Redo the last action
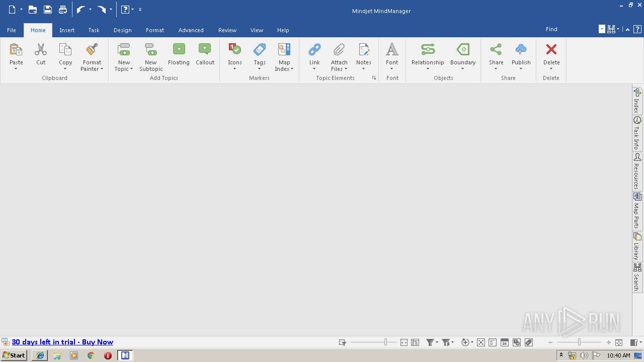 pos(102,10)
